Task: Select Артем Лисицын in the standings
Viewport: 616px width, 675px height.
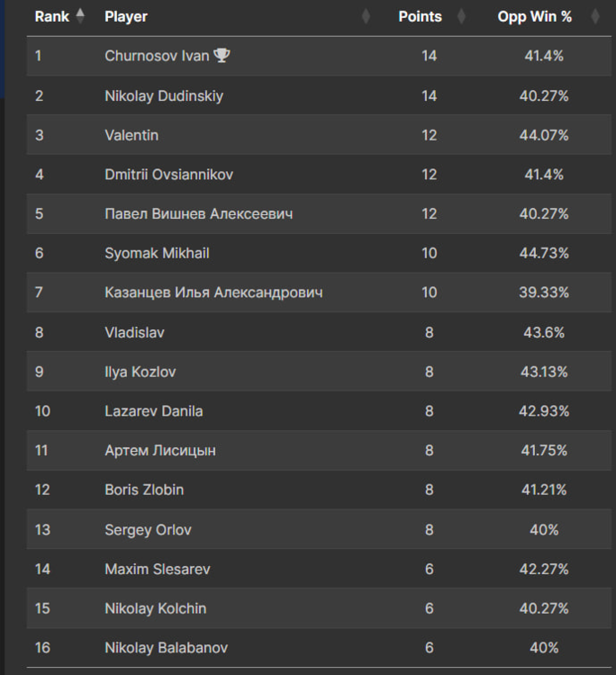Action: coord(160,451)
